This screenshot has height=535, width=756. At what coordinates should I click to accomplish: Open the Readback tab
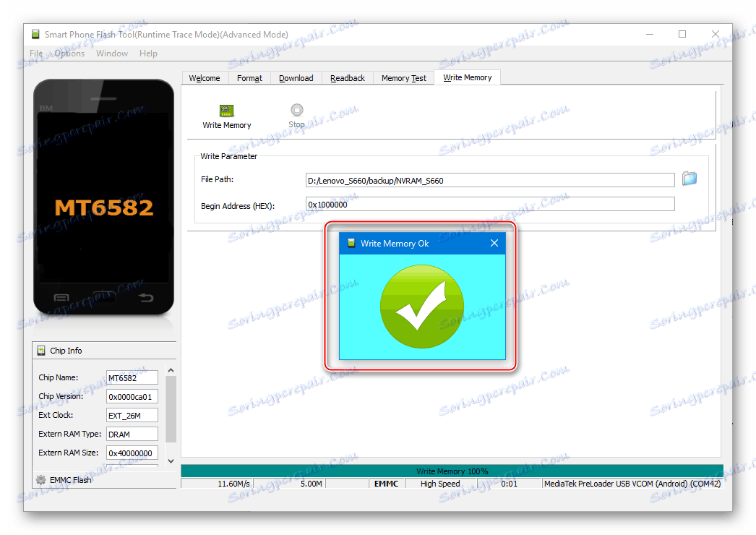[347, 77]
